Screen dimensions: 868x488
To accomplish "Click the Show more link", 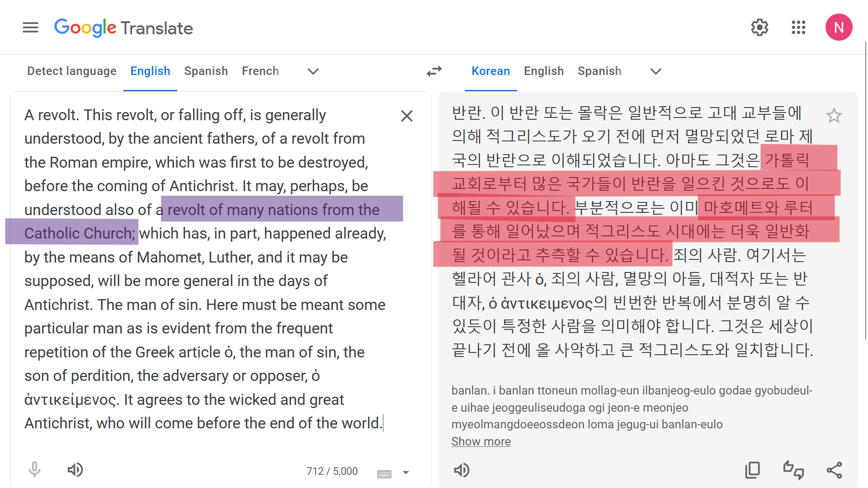I will [481, 441].
